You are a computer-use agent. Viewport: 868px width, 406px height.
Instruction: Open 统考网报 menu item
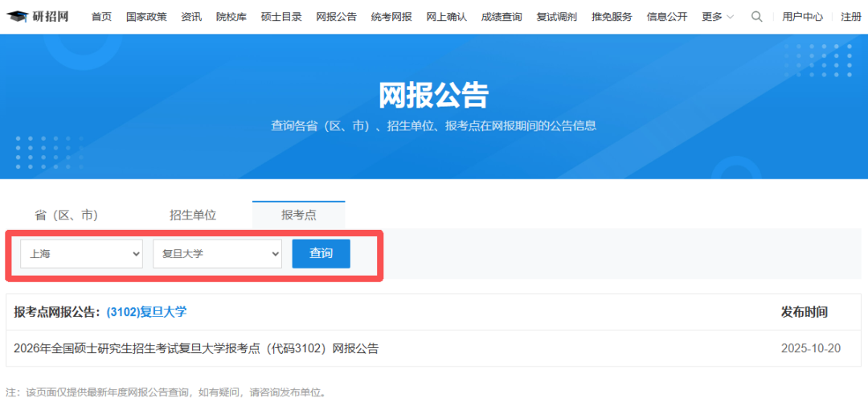391,17
